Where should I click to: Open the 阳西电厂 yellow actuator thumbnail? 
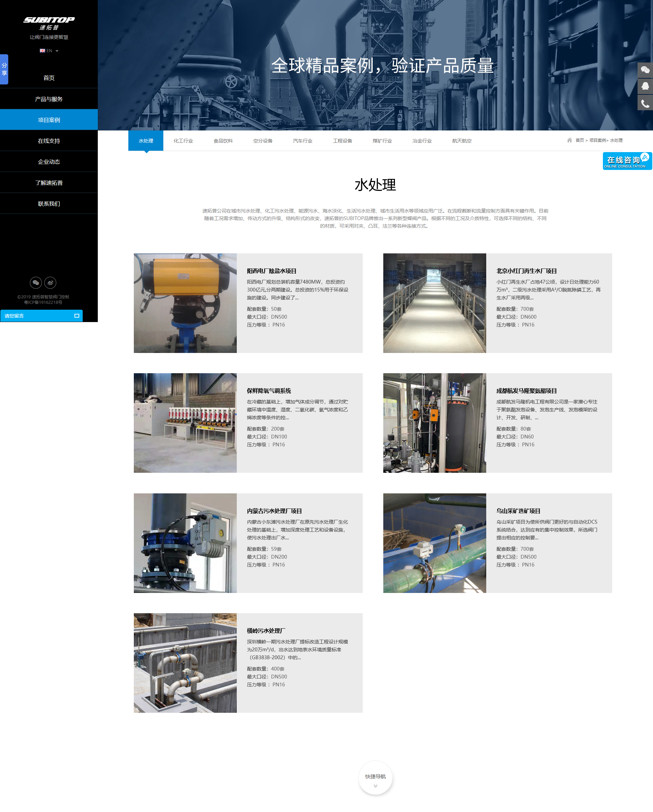(x=185, y=303)
